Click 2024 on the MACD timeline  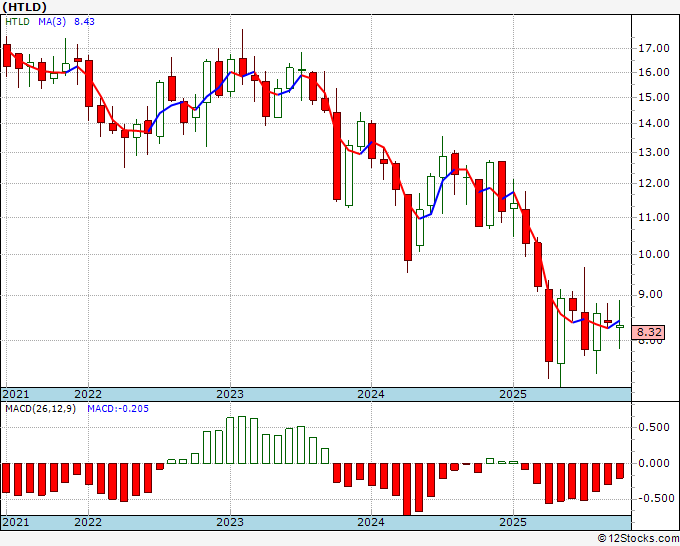click(371, 522)
